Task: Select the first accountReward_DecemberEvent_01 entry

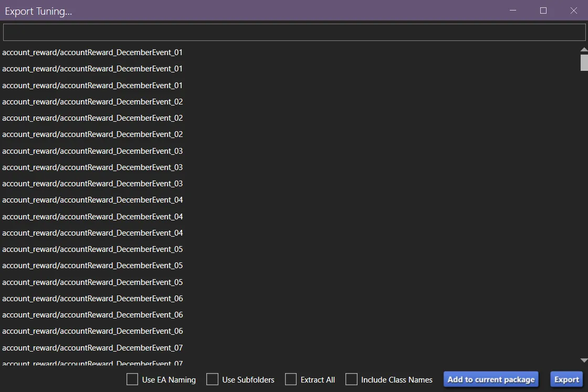Action: [x=92, y=52]
